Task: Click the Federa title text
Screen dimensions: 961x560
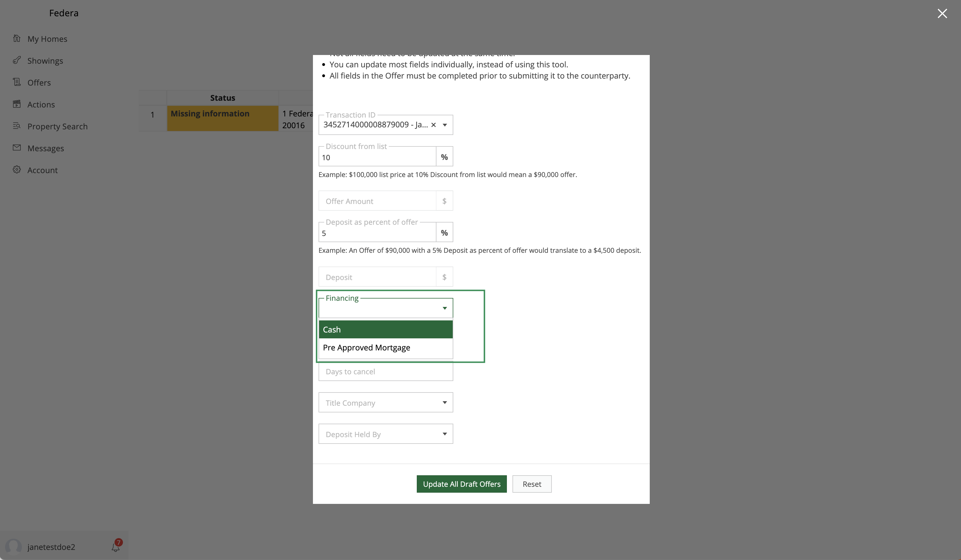Action: click(64, 13)
